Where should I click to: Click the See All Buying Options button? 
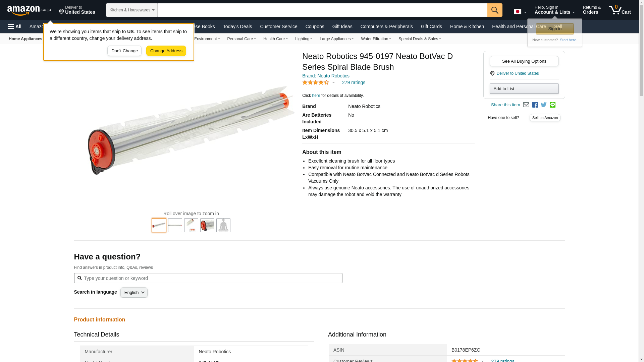(524, 61)
